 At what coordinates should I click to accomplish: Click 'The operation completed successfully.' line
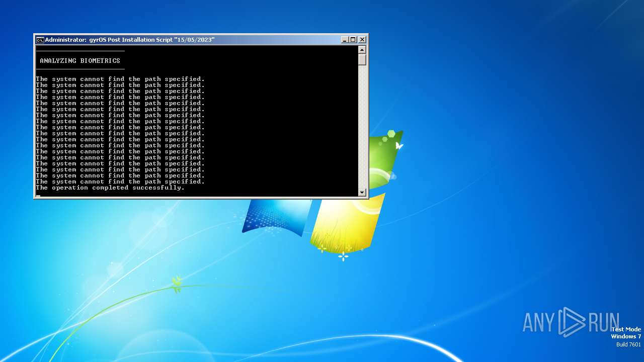click(x=110, y=188)
